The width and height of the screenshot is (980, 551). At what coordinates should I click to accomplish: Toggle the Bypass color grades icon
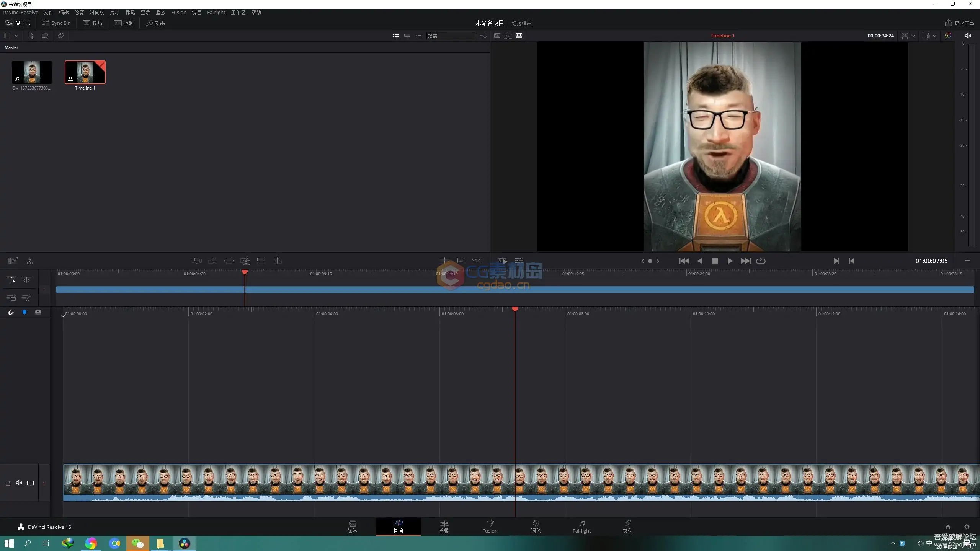point(948,36)
